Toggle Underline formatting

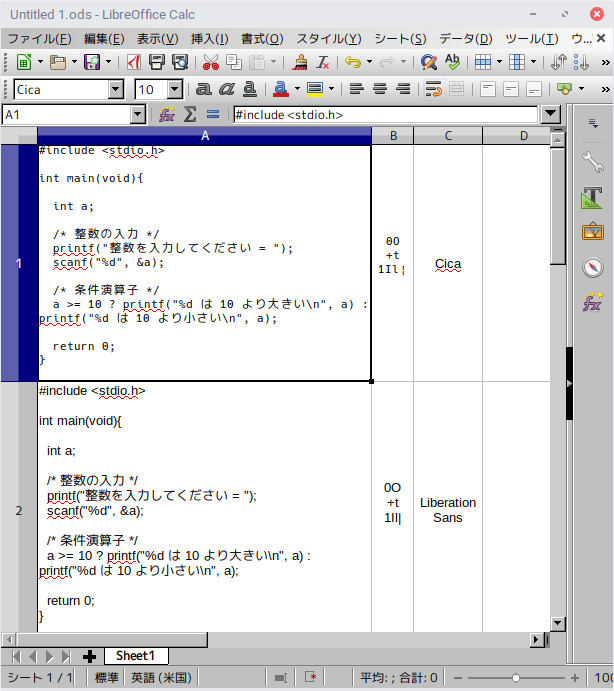(250, 89)
